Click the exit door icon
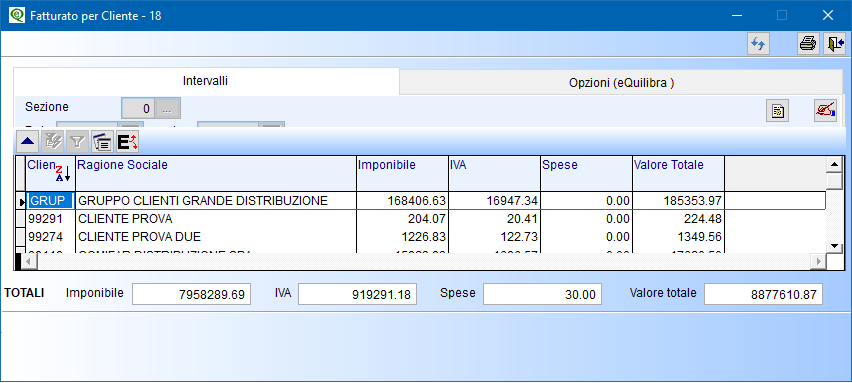 [834, 44]
